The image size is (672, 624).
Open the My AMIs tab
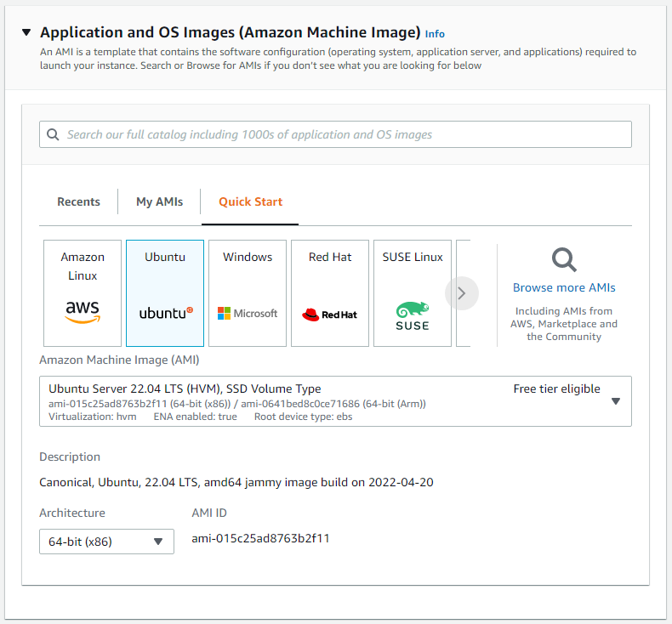[158, 201]
